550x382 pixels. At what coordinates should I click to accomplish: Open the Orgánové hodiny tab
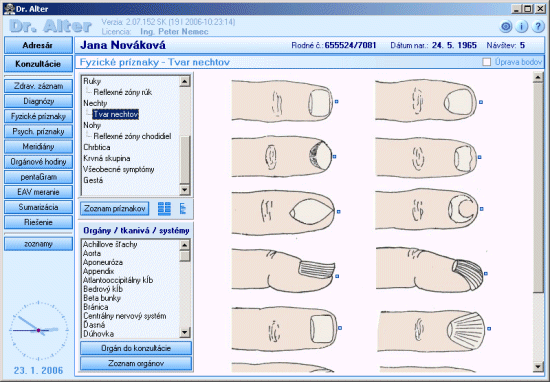click(38, 162)
